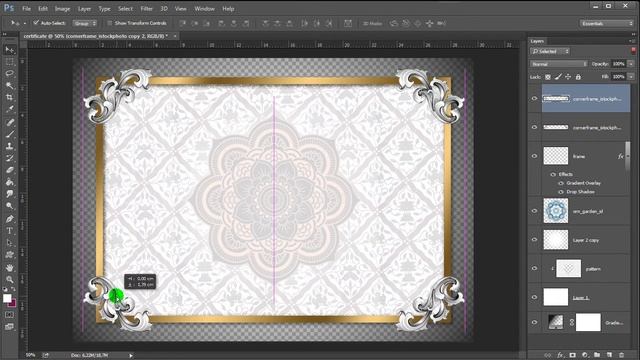The image size is (640, 360).
Task: Open the Auto-Select Group dropdown
Action: coord(85,23)
